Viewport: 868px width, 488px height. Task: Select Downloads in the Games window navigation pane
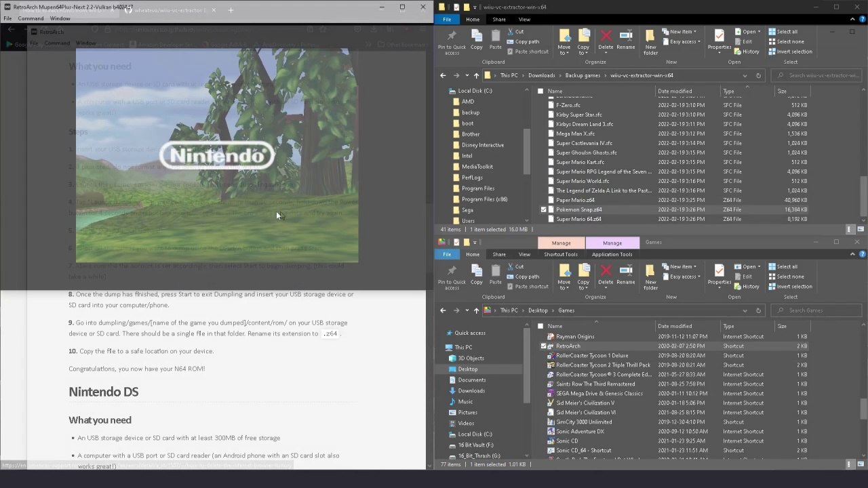tap(471, 390)
